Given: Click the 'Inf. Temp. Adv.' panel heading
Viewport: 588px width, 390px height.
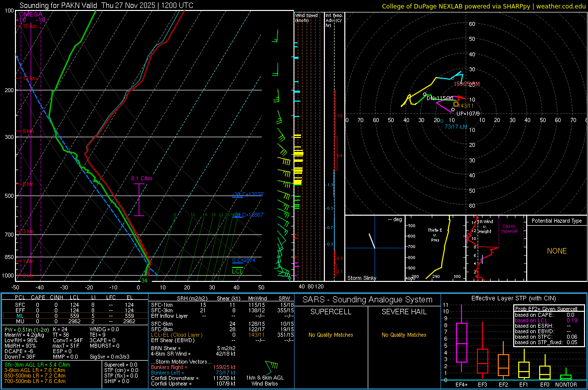Looking at the screenshot, I should [334, 20].
